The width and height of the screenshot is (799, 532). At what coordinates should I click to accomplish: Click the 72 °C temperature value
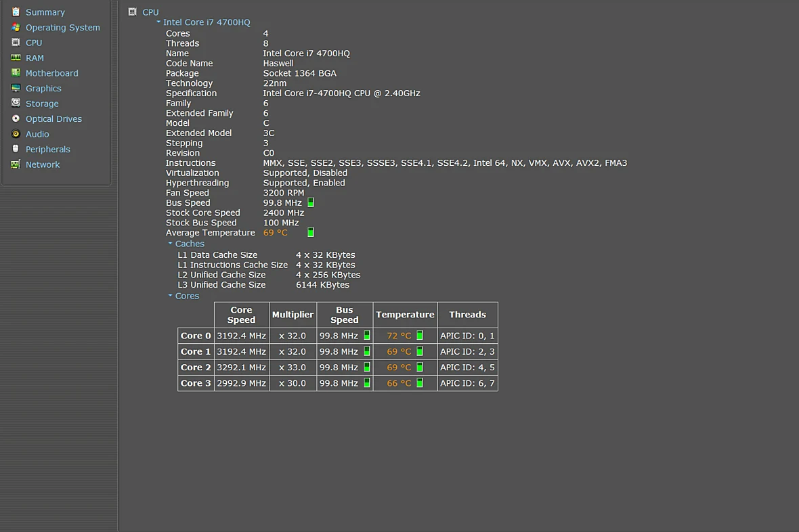pos(398,335)
